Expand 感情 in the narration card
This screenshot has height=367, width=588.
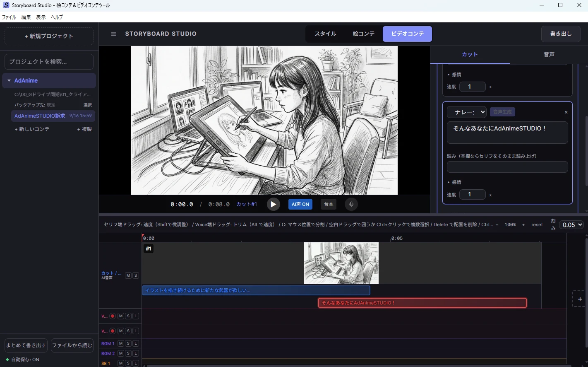click(x=454, y=182)
